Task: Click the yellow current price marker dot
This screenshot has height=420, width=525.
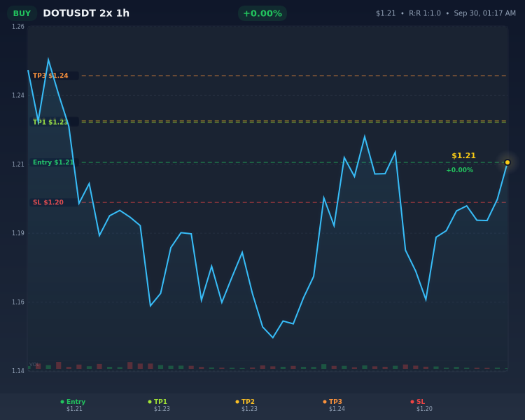Action: pos(507,162)
